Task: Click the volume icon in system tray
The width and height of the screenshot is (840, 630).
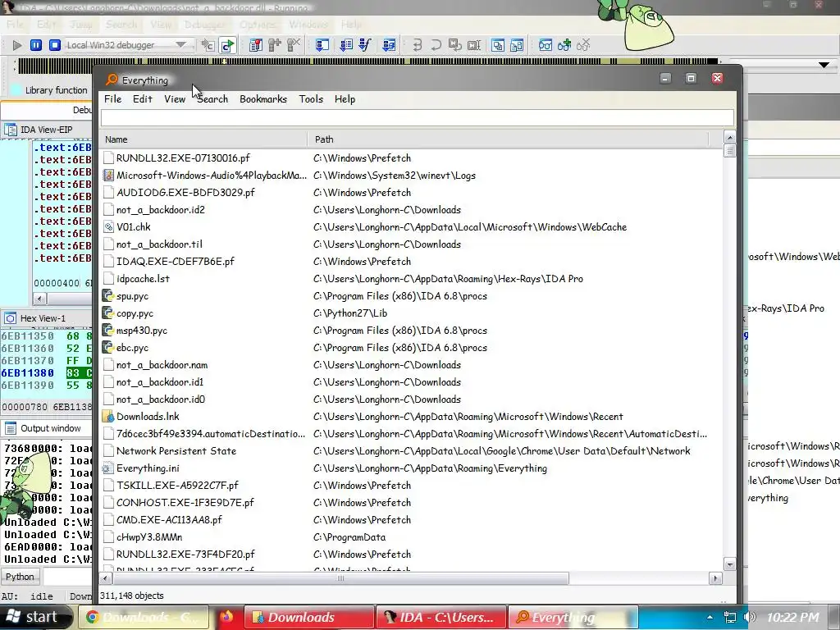Action: [x=750, y=618]
